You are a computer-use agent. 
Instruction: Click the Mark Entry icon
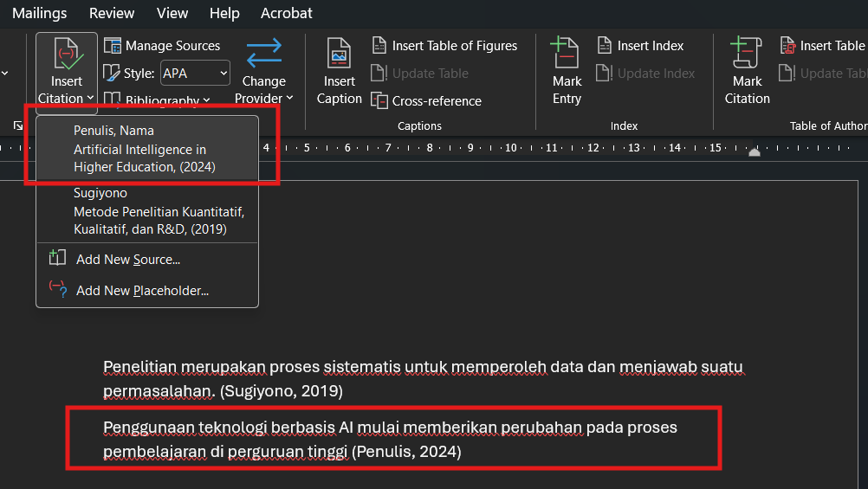tap(565, 53)
